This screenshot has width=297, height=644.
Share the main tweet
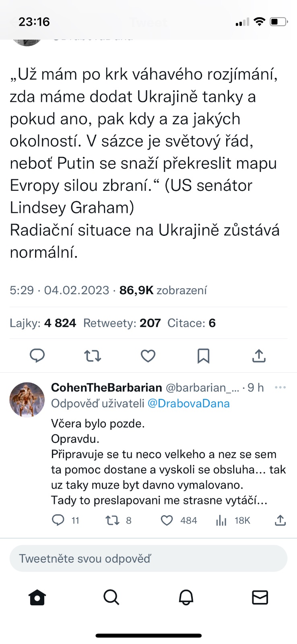click(259, 356)
